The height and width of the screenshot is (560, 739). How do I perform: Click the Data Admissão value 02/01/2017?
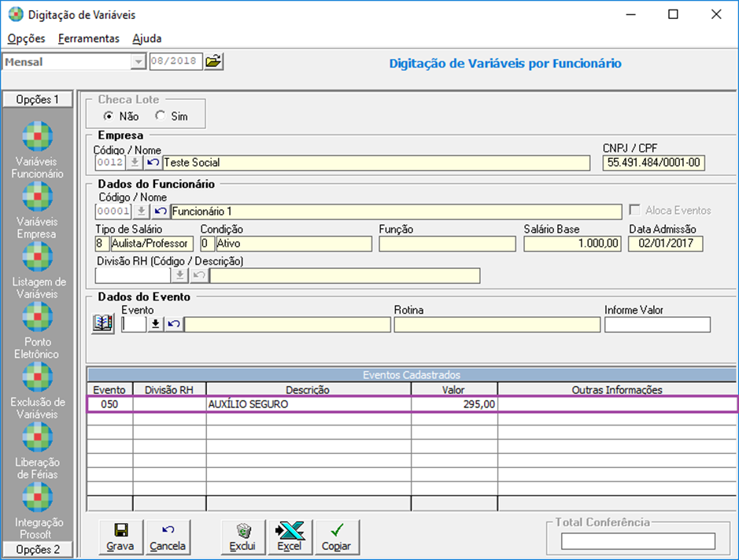666,244
